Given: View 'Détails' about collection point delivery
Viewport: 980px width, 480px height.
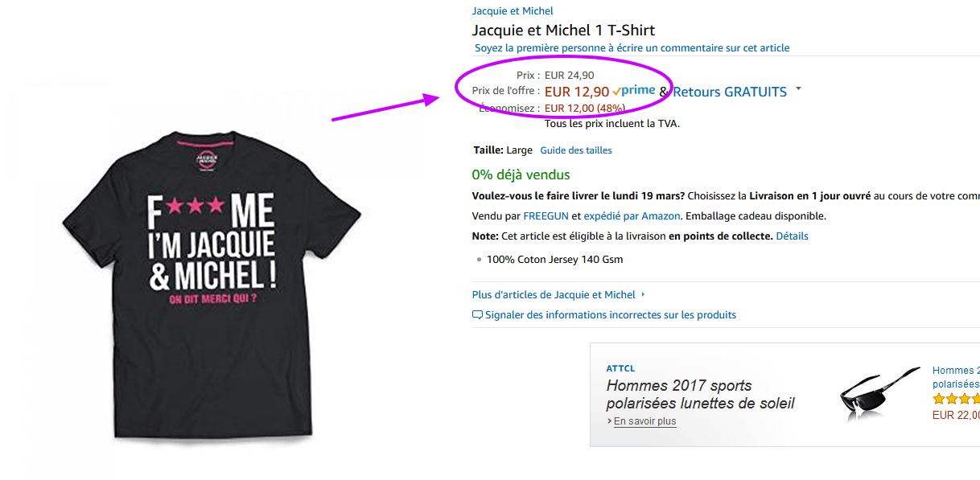Looking at the screenshot, I should tap(793, 236).
